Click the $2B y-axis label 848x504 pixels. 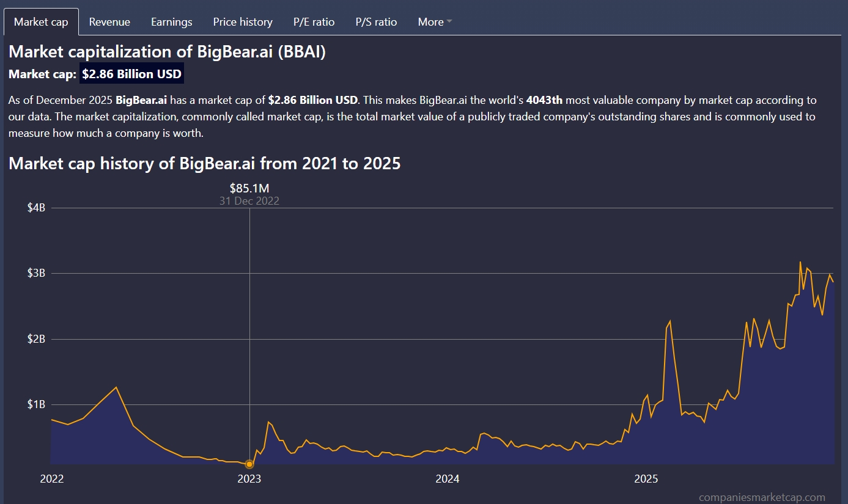(x=36, y=339)
